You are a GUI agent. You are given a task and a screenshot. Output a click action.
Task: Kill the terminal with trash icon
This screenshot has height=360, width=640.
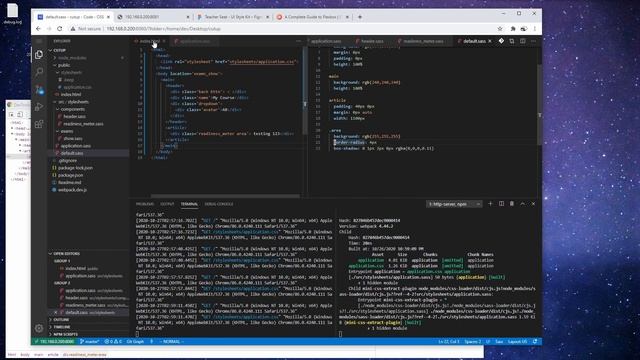[512, 204]
